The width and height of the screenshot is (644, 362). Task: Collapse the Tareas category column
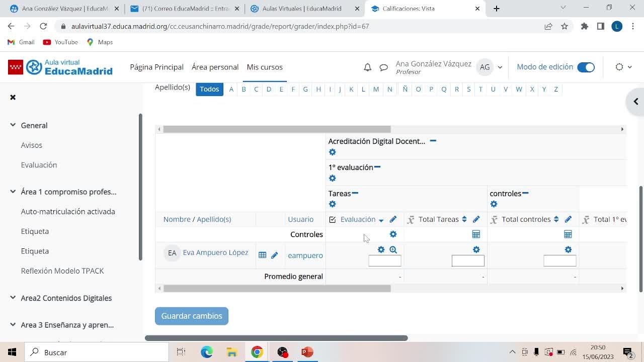tap(355, 193)
